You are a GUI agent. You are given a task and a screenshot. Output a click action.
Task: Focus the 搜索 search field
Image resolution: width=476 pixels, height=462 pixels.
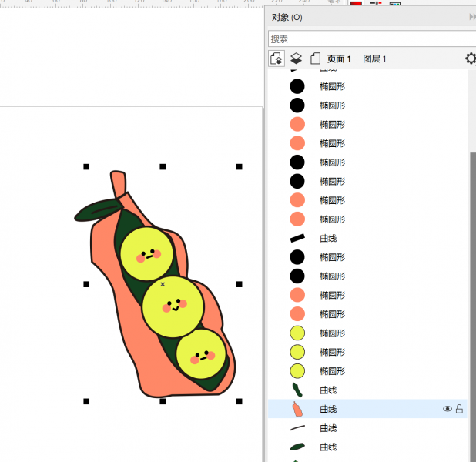pyautogui.click(x=372, y=38)
